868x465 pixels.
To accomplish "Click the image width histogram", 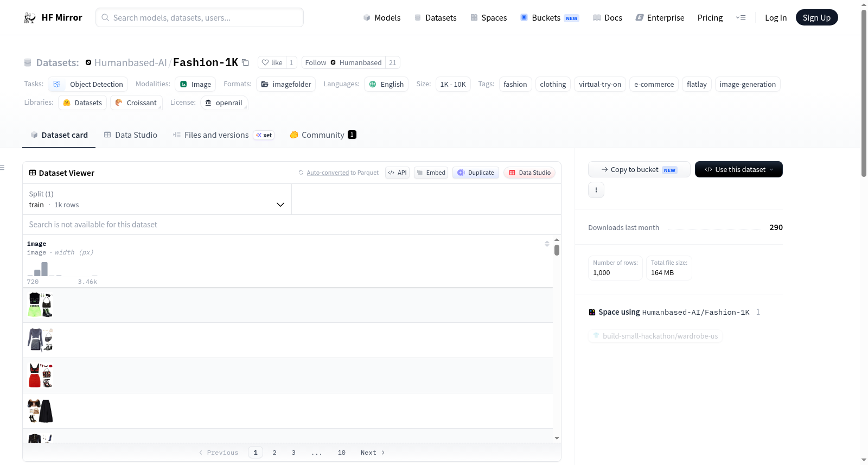I will point(62,269).
